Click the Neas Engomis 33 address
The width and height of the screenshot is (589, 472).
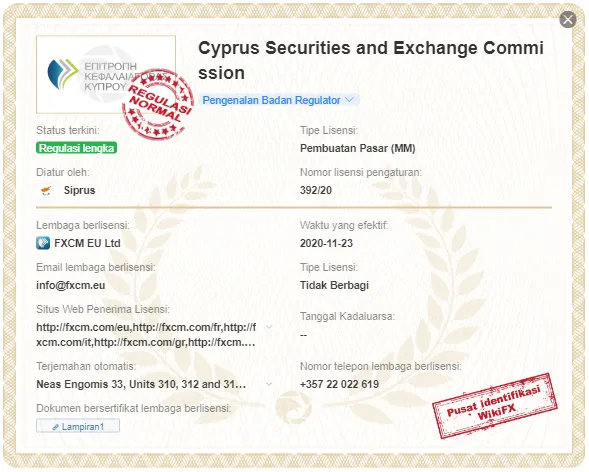141,384
